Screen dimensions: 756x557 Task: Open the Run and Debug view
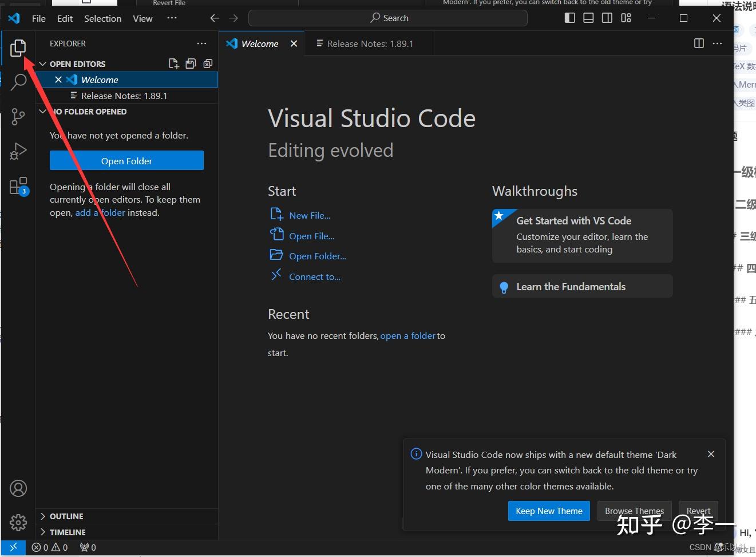click(18, 151)
